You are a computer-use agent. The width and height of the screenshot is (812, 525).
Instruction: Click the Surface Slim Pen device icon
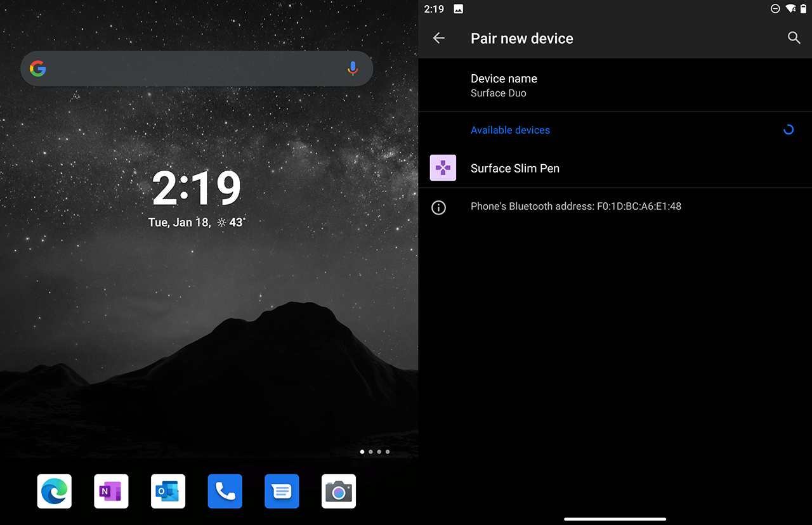pos(443,168)
